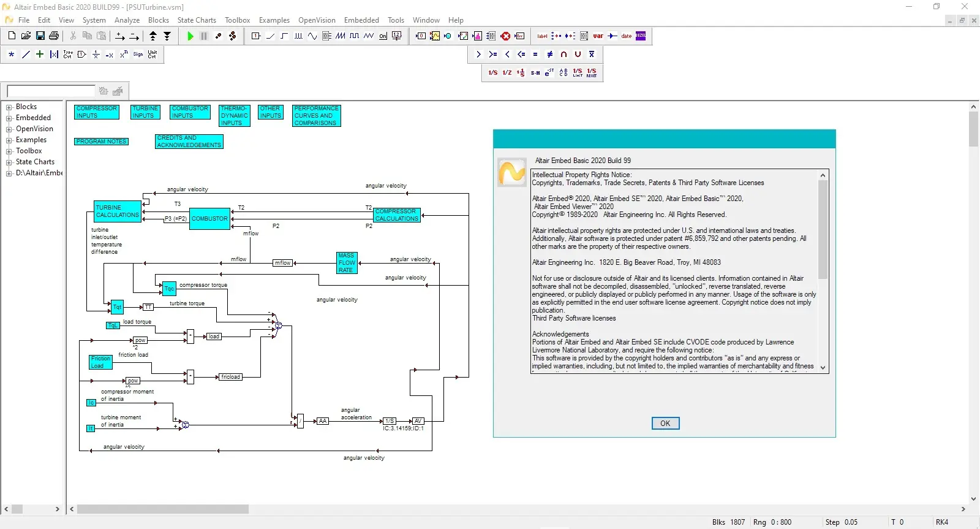Insert greater-than comparison block
Screen dimensions: 980x529
pyautogui.click(x=479, y=55)
